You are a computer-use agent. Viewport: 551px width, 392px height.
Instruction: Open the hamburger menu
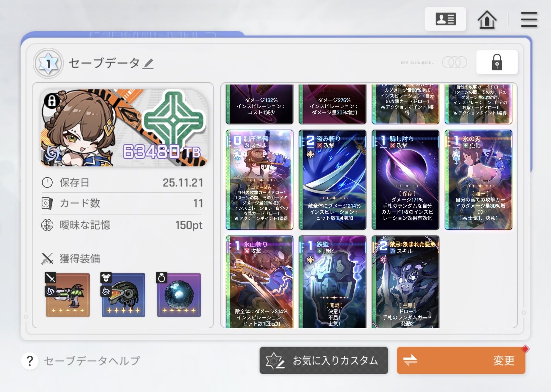tap(529, 20)
